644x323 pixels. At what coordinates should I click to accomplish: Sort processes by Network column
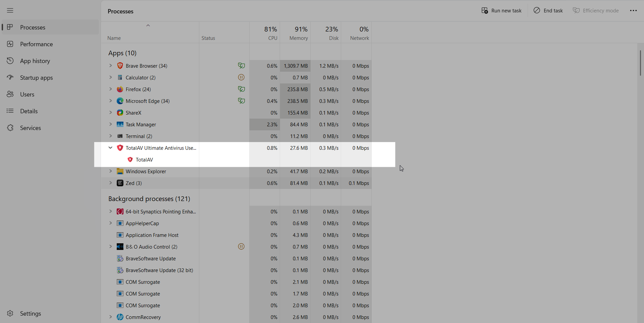[356, 33]
